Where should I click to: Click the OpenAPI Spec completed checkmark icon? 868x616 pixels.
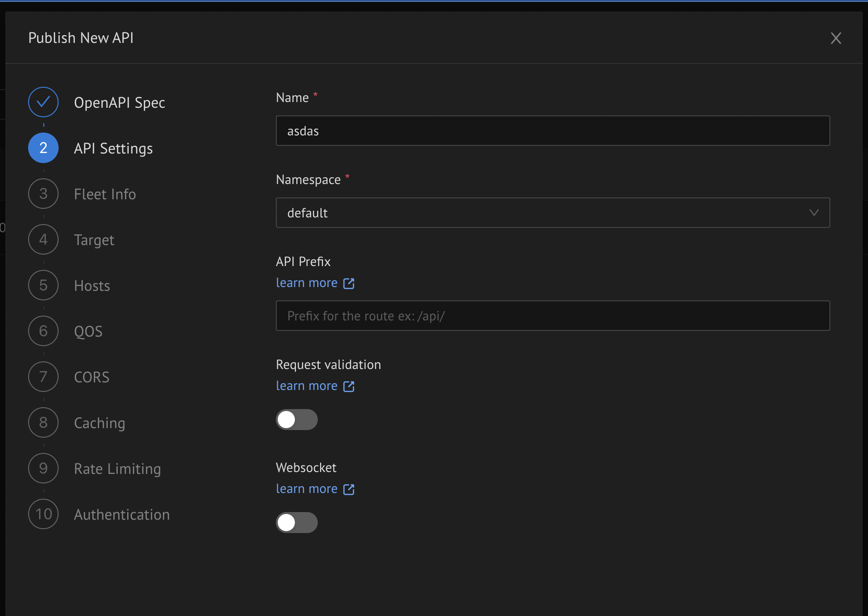43,102
